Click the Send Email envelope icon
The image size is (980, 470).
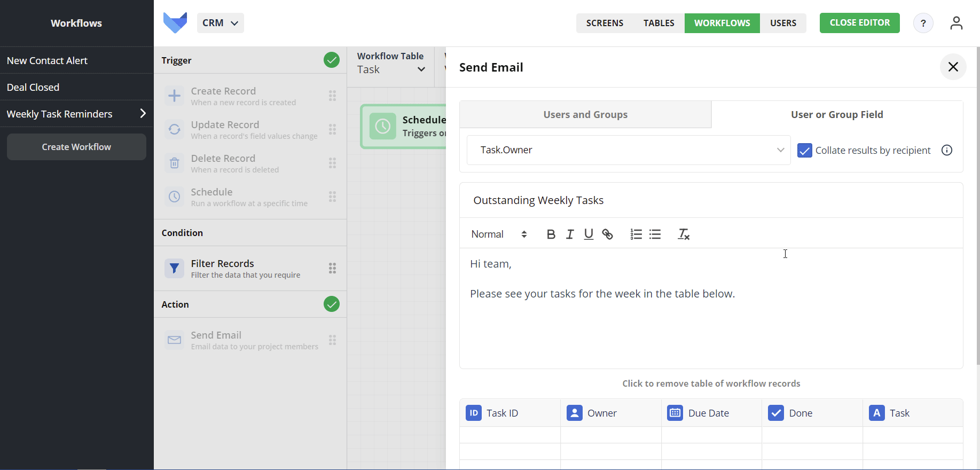[x=174, y=340]
